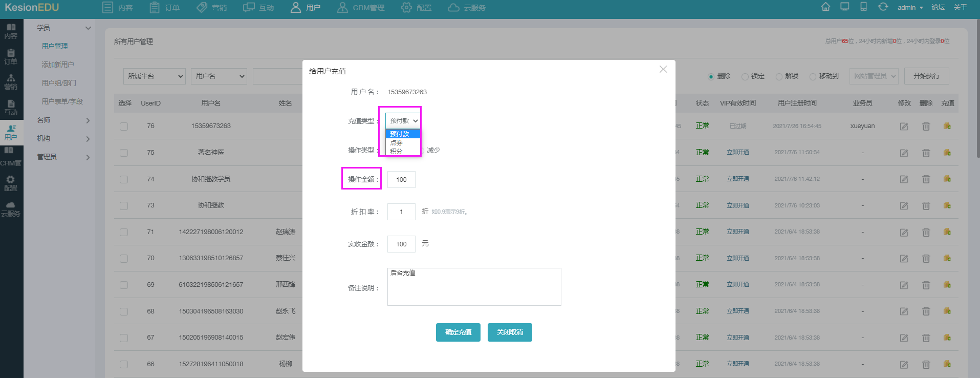980x378 pixels.
Task: Open CRM管理 top menu
Action: click(361, 8)
